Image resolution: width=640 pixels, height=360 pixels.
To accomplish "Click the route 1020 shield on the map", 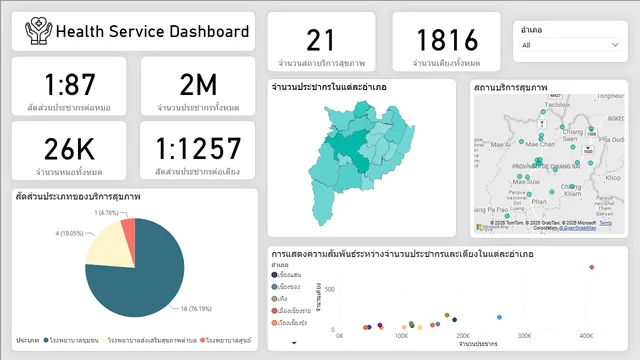I will tap(588, 150).
